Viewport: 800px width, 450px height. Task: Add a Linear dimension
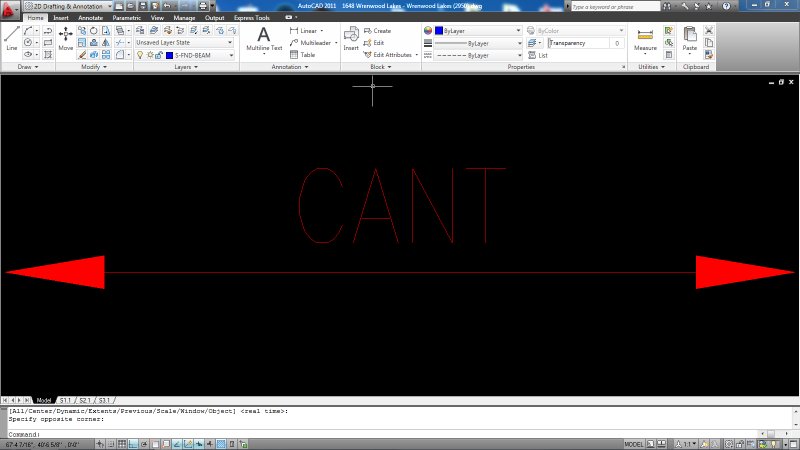(x=305, y=31)
